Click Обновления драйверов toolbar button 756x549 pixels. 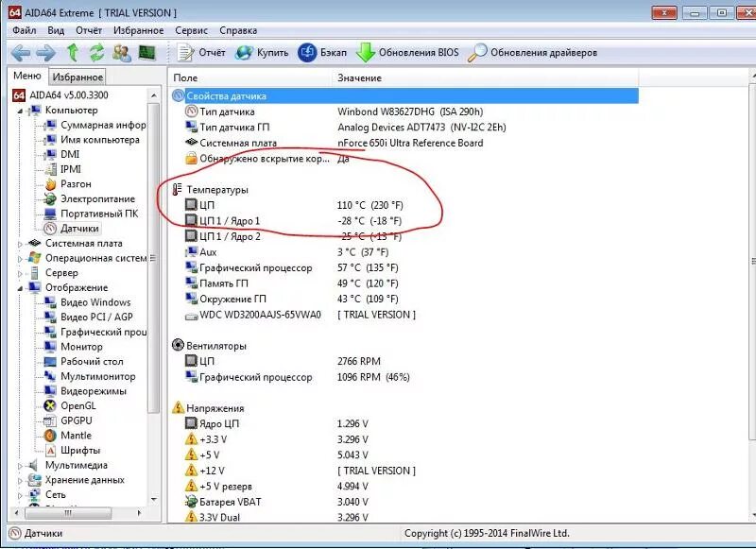(x=532, y=53)
